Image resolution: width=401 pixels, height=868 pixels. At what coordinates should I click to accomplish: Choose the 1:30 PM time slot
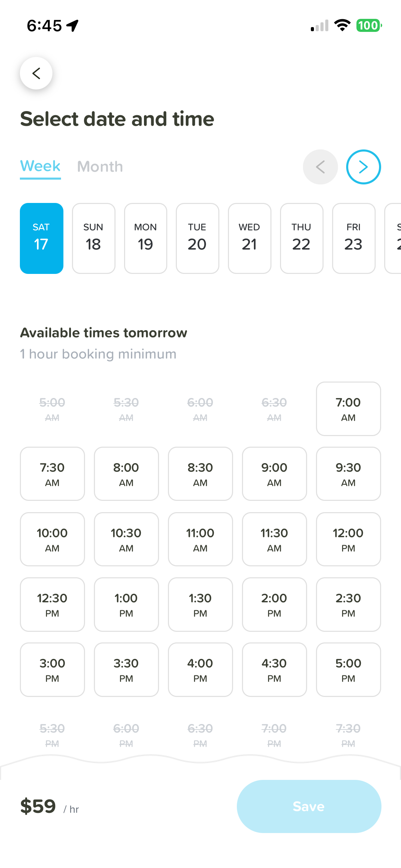click(200, 604)
